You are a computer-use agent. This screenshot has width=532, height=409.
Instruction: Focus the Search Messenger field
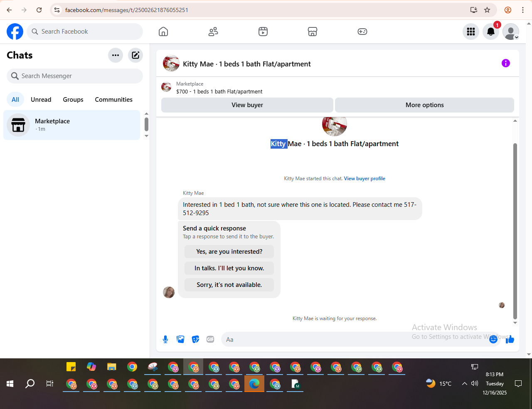click(75, 76)
